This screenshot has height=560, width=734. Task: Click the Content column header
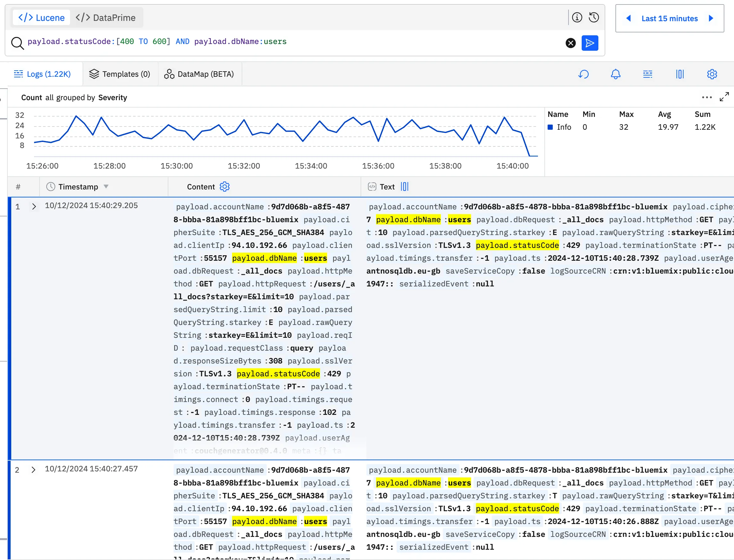[201, 187]
